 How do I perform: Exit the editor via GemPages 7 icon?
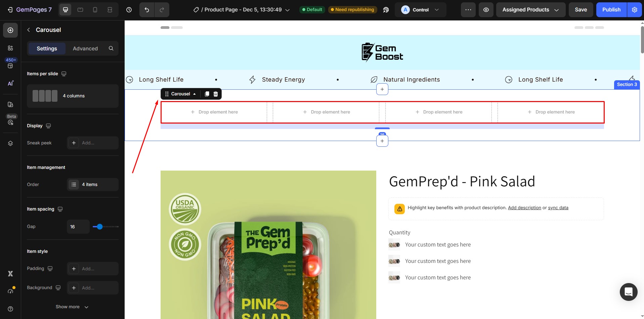pyautogui.click(x=10, y=10)
